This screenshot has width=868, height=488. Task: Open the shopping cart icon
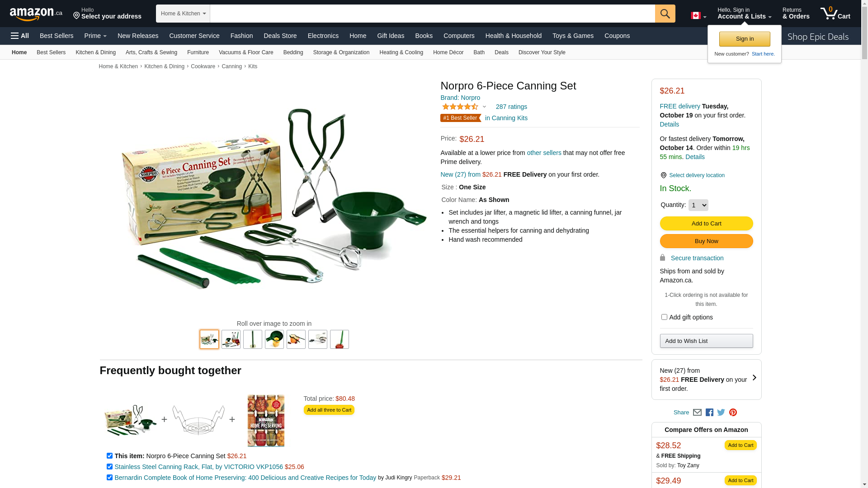coord(835,14)
